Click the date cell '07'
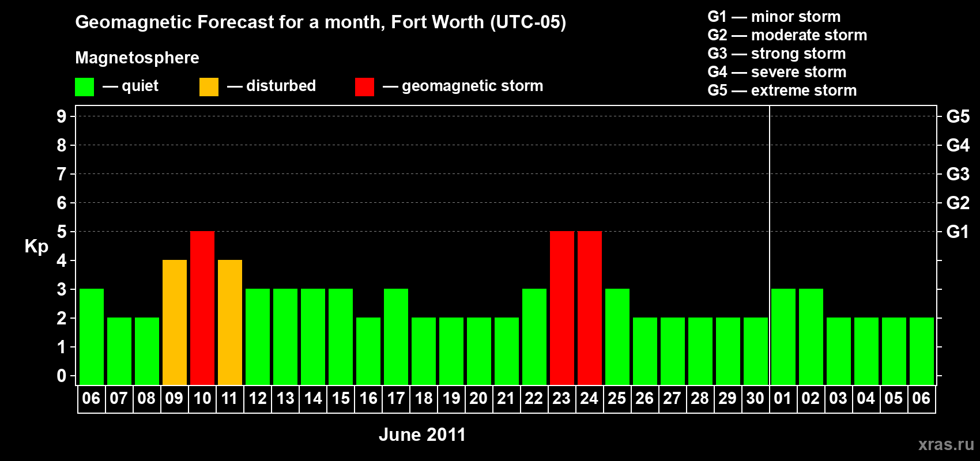The image size is (980, 461). pyautogui.click(x=119, y=399)
